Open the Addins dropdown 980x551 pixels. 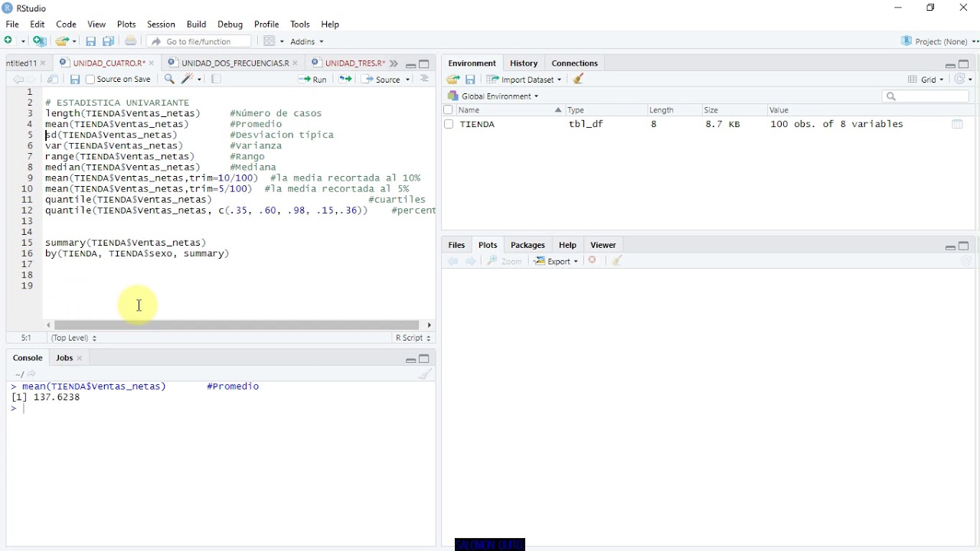click(x=307, y=41)
